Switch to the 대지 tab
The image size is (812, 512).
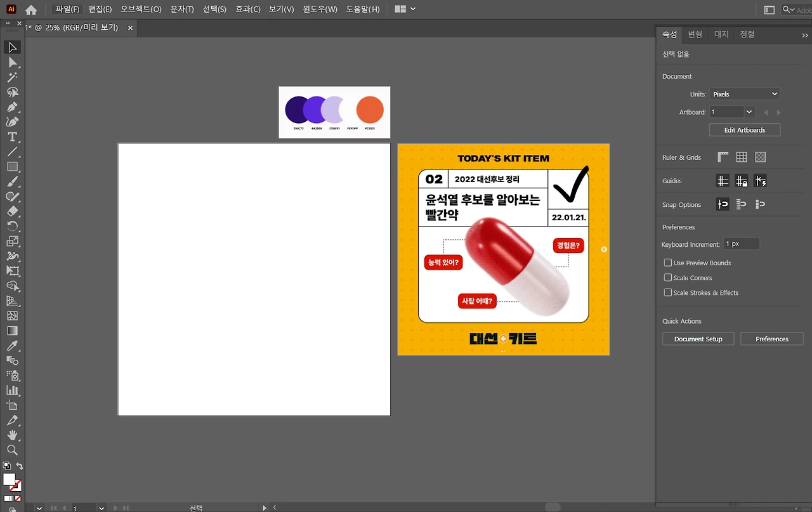point(721,34)
